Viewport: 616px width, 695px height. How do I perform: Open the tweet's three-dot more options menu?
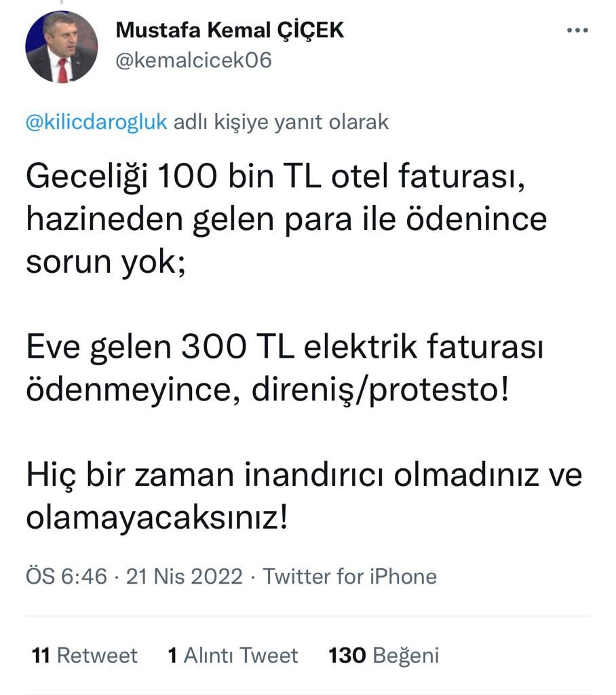[577, 31]
